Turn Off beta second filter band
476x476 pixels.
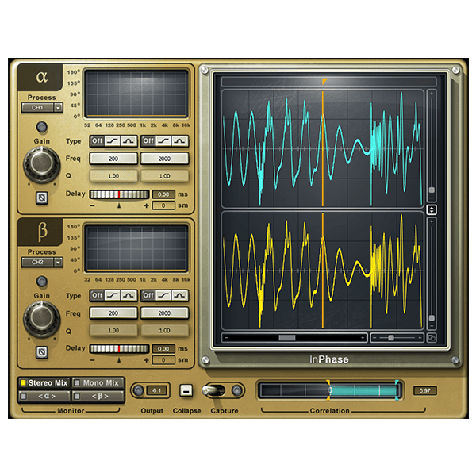point(148,295)
